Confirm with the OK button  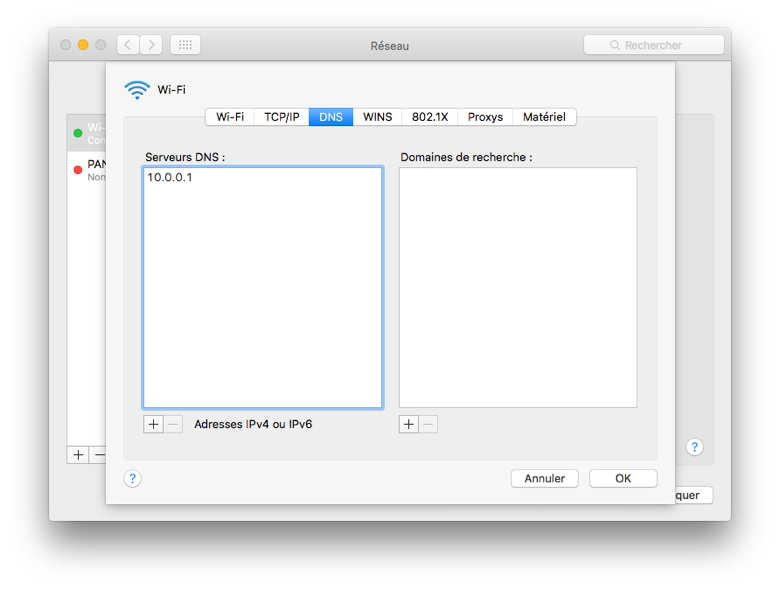click(x=623, y=479)
